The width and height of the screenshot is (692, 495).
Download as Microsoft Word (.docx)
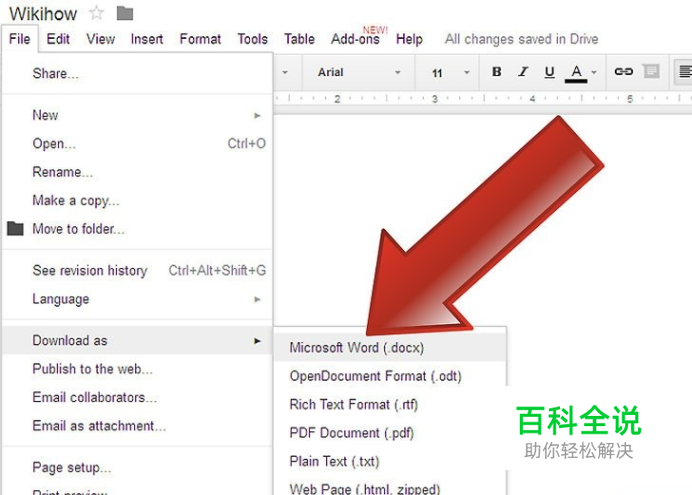click(390, 348)
